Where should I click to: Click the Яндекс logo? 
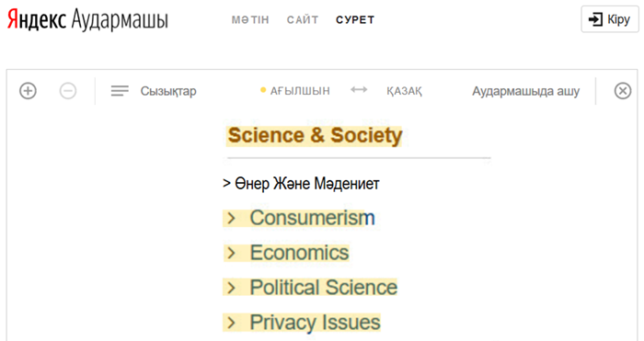37,19
